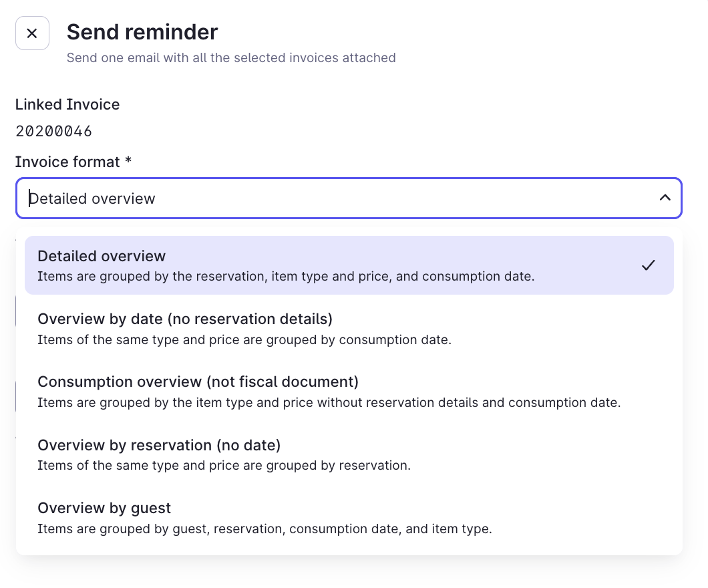Click 'grouped by reservation.' description text

224,465
